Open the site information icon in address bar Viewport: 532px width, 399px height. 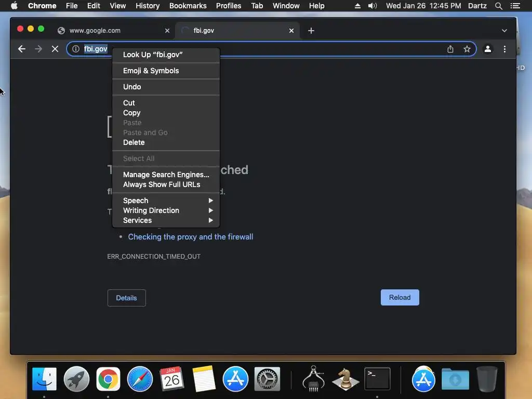pos(76,49)
